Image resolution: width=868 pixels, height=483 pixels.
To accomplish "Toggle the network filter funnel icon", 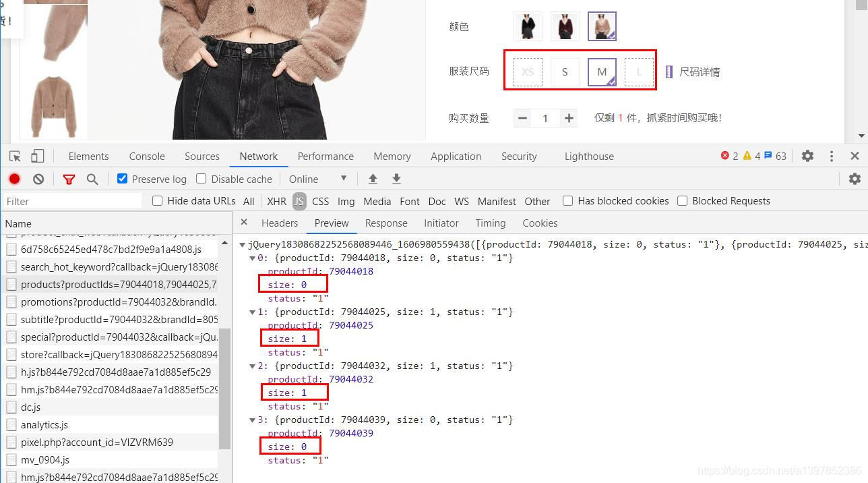I will pos(69,179).
